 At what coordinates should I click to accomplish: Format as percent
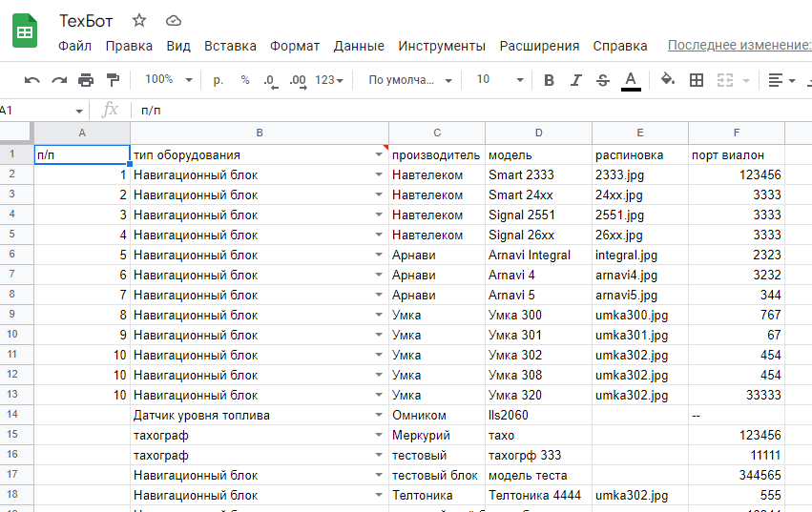point(245,80)
